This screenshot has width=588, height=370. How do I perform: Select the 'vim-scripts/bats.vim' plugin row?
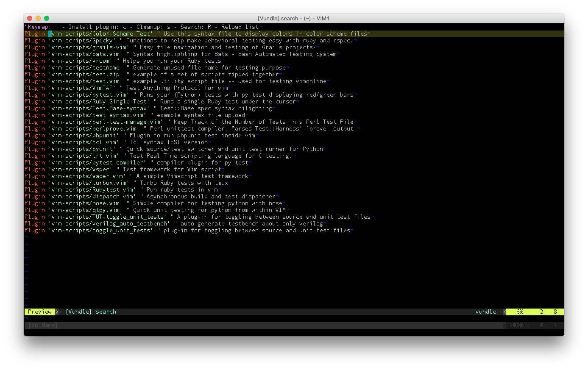(182, 54)
